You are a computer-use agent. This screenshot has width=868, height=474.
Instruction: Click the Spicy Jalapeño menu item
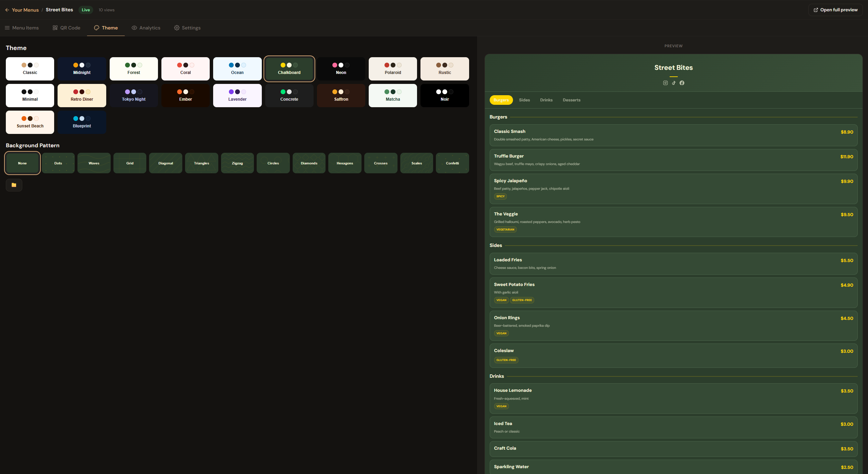pyautogui.click(x=673, y=189)
